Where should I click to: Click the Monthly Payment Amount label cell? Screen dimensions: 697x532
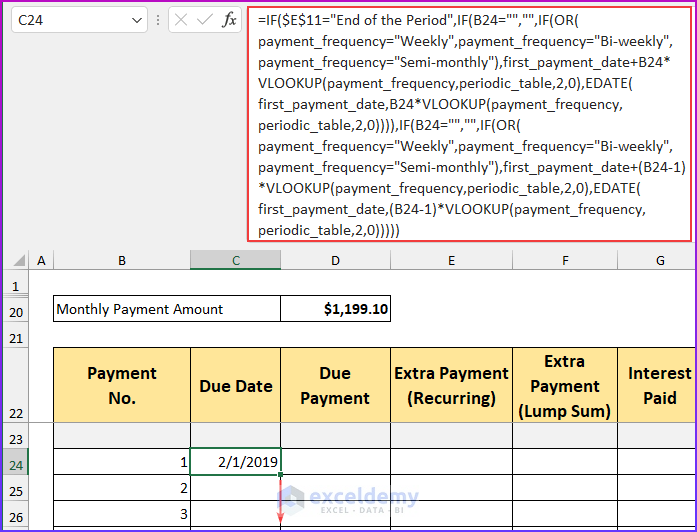click(x=167, y=308)
